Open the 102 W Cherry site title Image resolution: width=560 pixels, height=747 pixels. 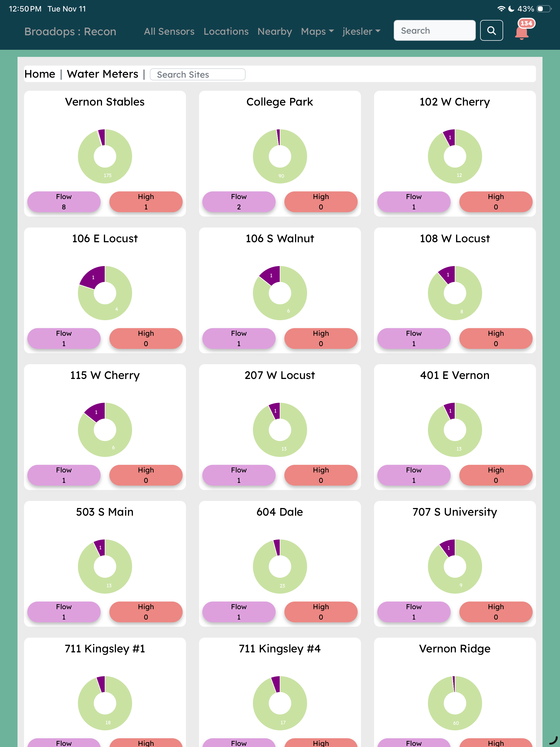(455, 102)
